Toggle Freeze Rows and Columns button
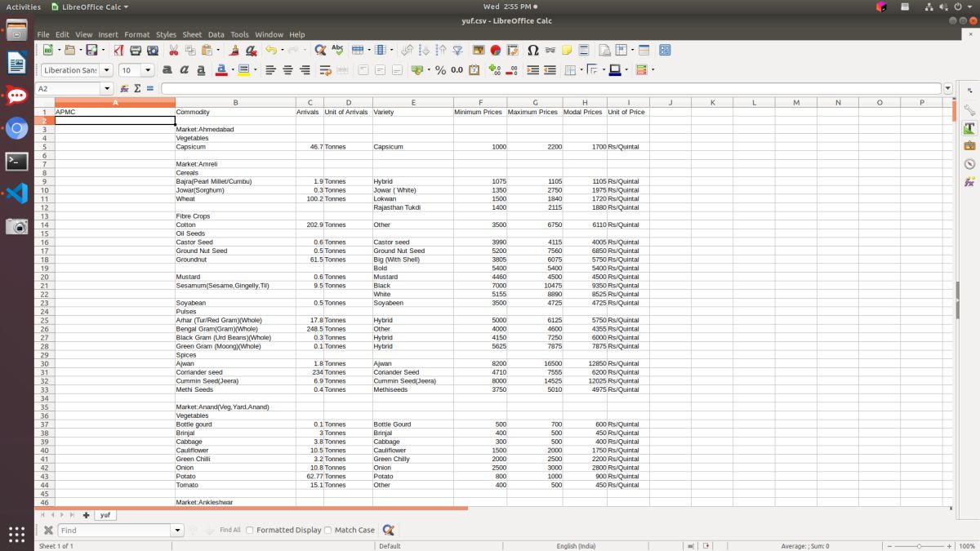The image size is (980, 551). click(x=621, y=50)
